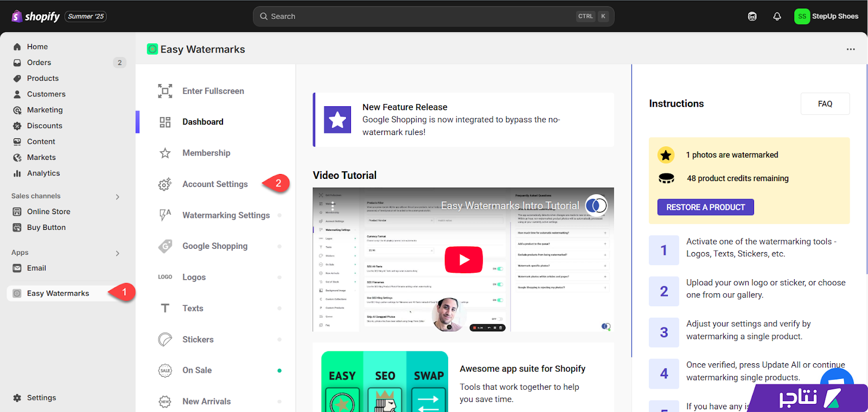The height and width of the screenshot is (412, 868).
Task: Click the Shopify logo
Action: (x=36, y=16)
